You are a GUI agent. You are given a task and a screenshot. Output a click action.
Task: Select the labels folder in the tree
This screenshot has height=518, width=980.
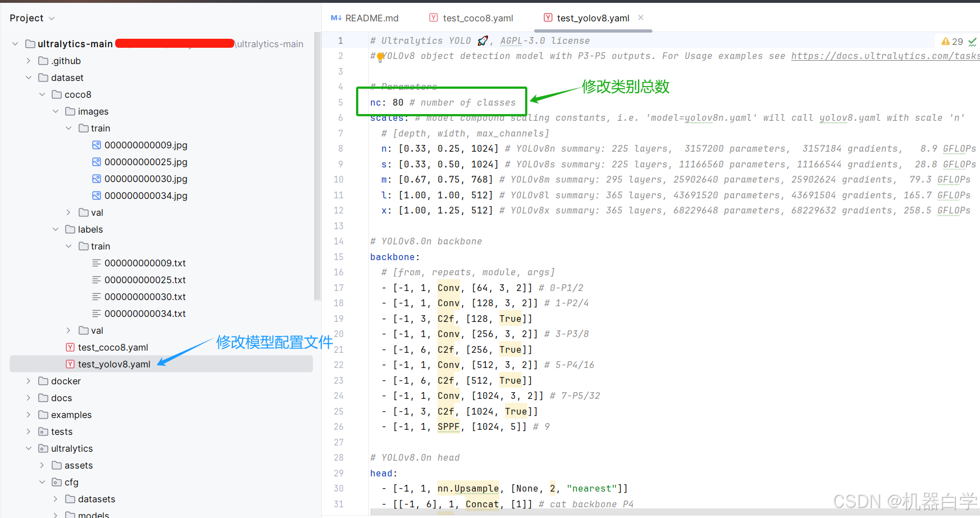pos(90,229)
